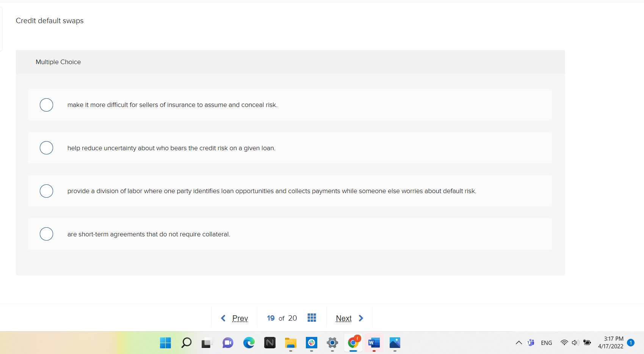Viewport: 644px width, 354px height.
Task: Open Windows Search from the taskbar
Action: click(186, 343)
